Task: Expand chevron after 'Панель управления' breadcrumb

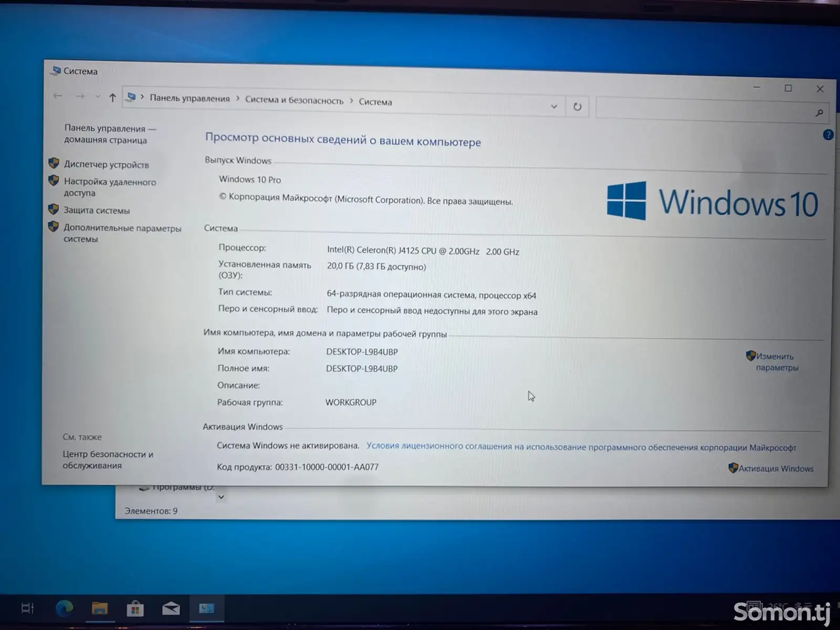Action: (x=237, y=99)
